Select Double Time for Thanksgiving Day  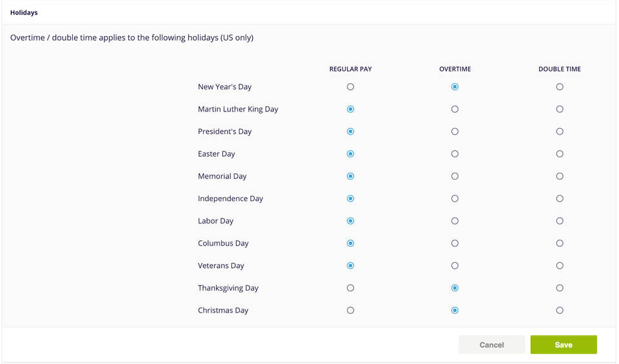point(560,288)
